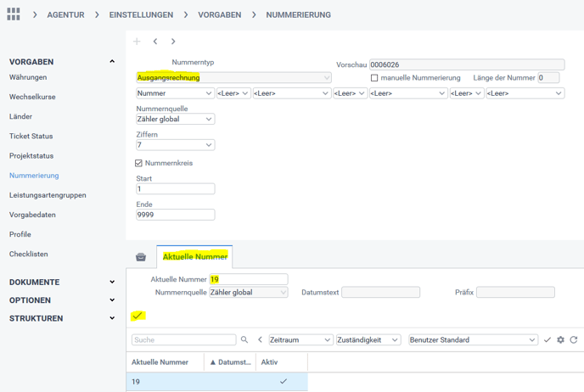Open the Zeitraum filter dropdown
The width and height of the screenshot is (584, 392).
[300, 340]
